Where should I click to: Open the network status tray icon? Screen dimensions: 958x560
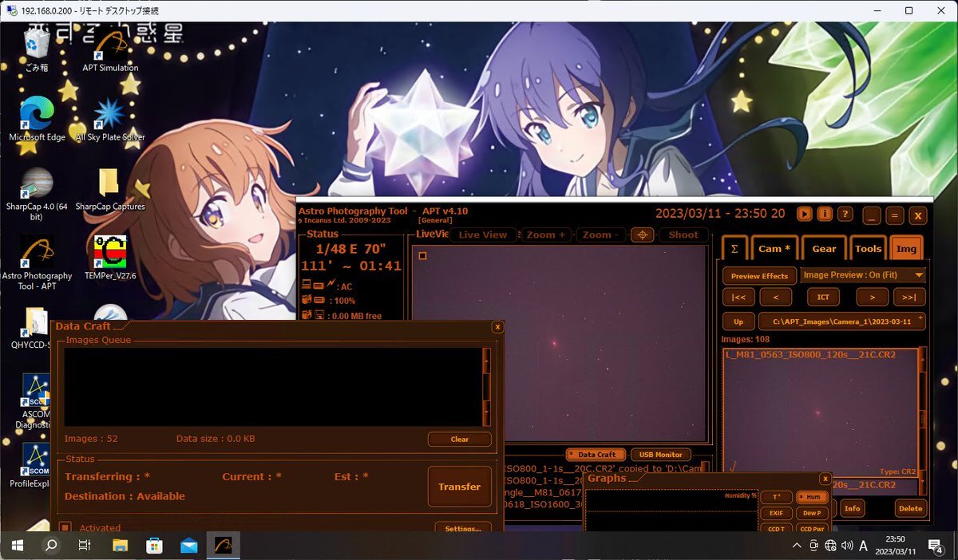pyautogui.click(x=830, y=546)
